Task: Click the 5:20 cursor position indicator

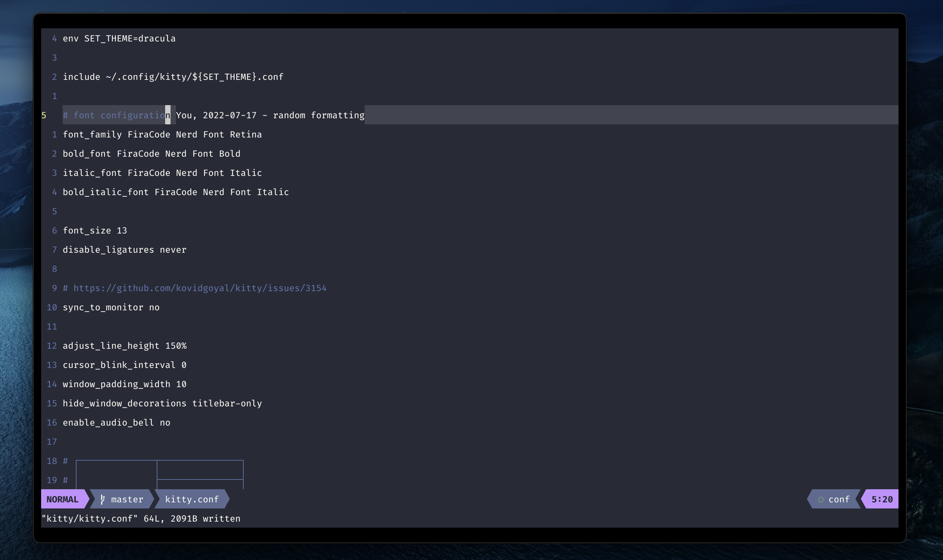Action: pos(881,499)
